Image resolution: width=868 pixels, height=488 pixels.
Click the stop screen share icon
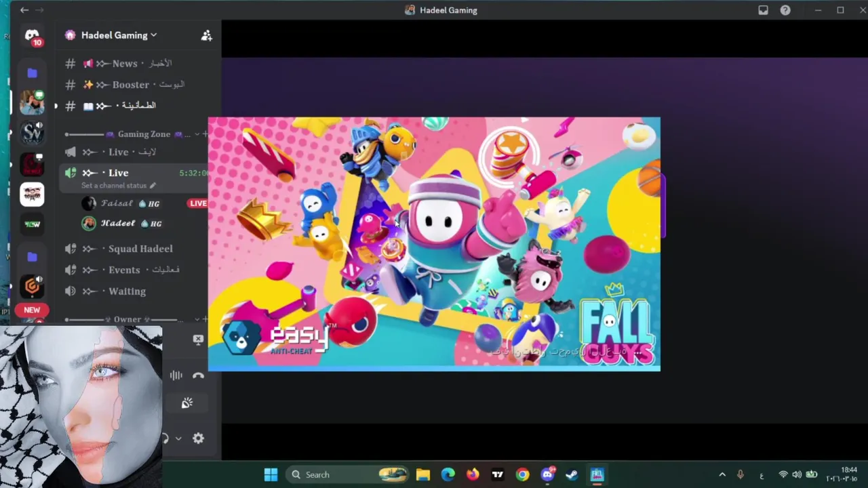tap(198, 340)
